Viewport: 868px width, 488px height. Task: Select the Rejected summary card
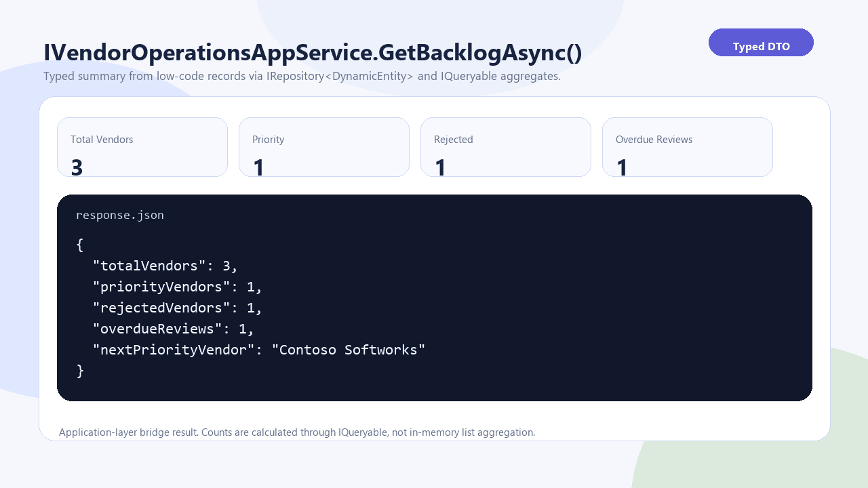tap(506, 147)
